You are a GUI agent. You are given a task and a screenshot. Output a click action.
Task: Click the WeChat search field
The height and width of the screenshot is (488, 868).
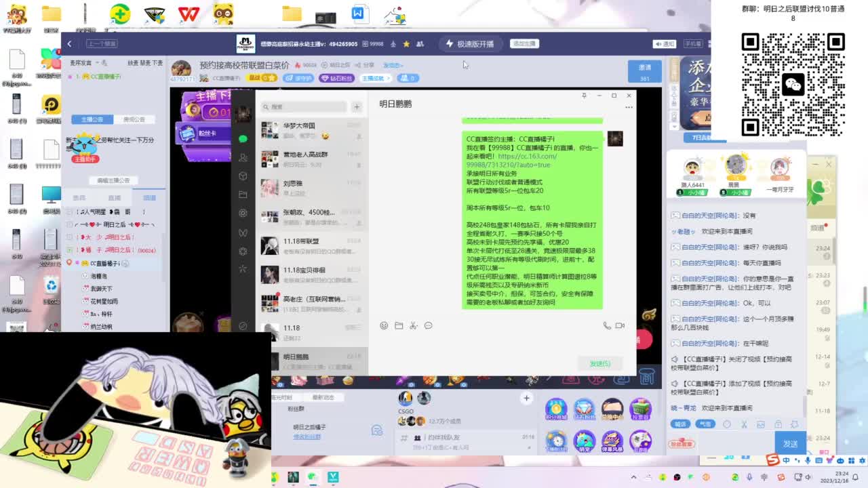(x=303, y=106)
